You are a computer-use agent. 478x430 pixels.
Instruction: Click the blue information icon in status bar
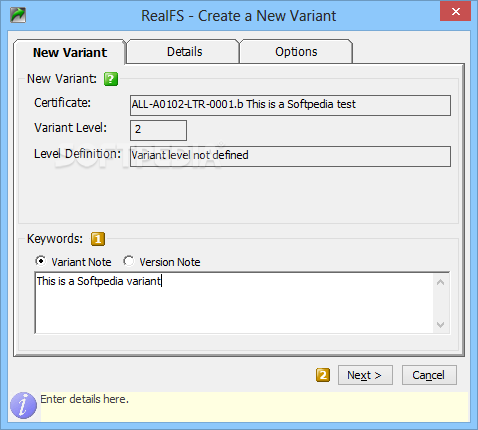pos(23,405)
